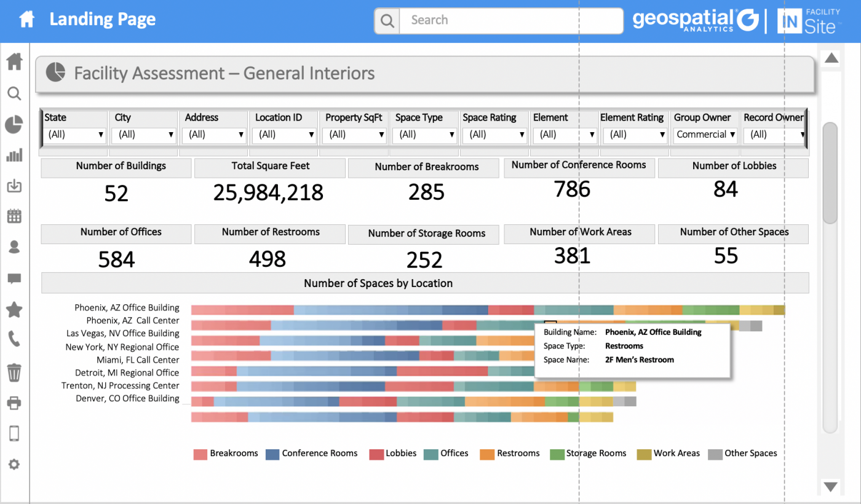The image size is (861, 504).
Task: Click the Work Areas legend swatch
Action: pyautogui.click(x=644, y=454)
